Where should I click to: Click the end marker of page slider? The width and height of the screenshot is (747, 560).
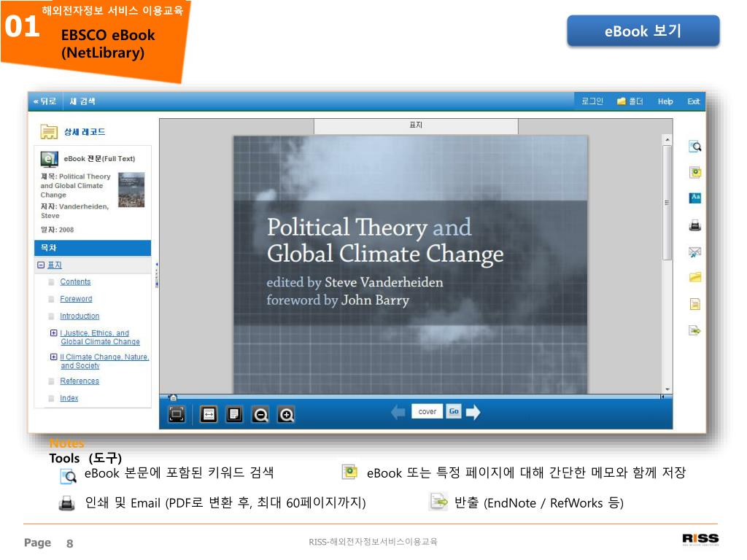coord(662,397)
